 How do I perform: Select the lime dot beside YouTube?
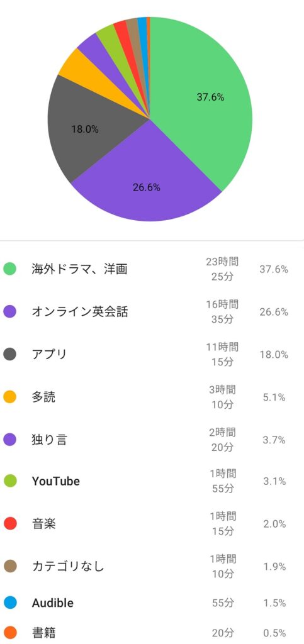(x=10, y=481)
